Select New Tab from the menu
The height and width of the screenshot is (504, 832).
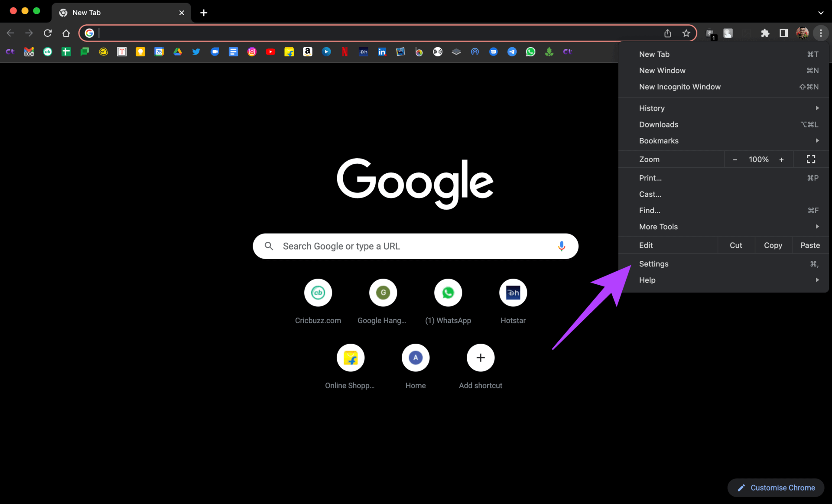(724, 54)
